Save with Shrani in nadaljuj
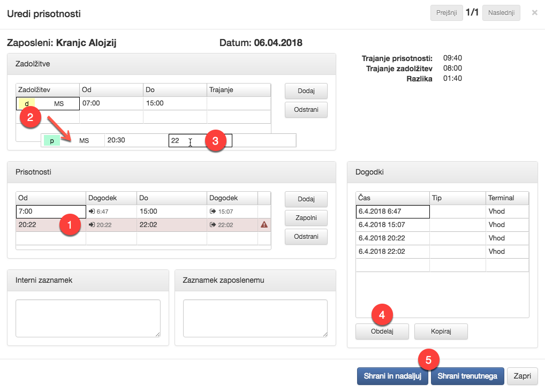 coord(392,376)
